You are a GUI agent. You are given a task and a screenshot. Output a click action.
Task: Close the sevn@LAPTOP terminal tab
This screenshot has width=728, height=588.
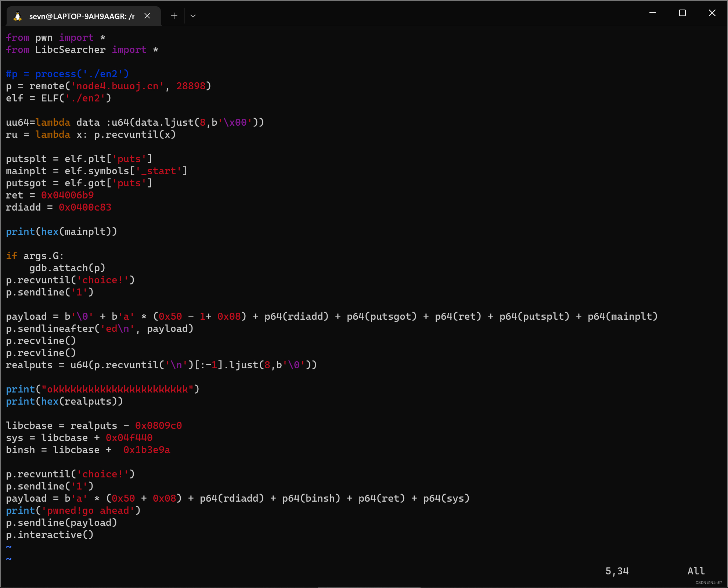(147, 16)
